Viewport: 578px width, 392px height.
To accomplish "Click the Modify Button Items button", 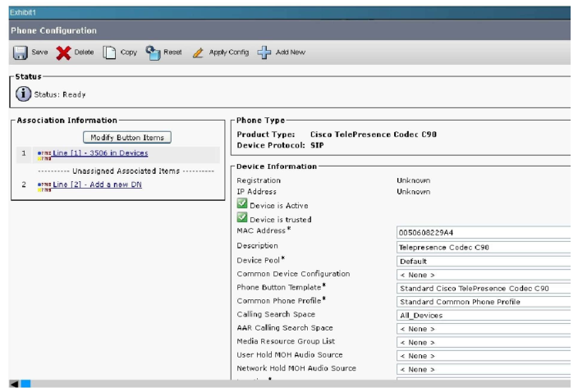I will pos(127,137).
